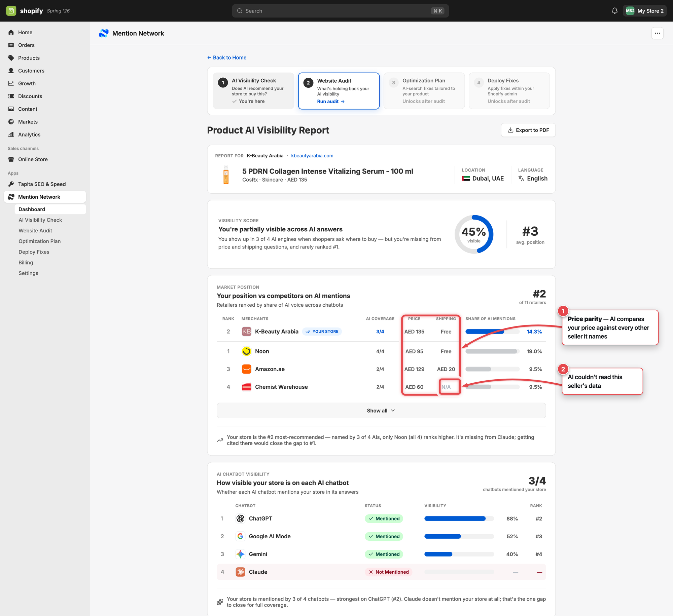Open the three-dots more actions menu
This screenshot has width=673, height=616.
click(x=657, y=33)
